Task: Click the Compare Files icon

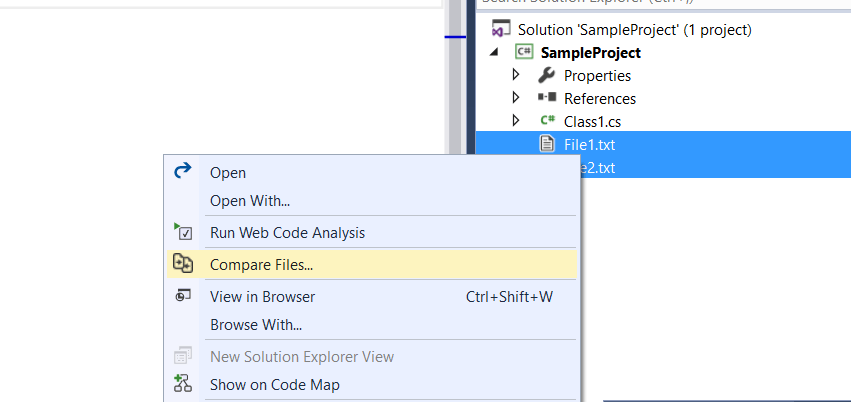Action: coord(183,263)
